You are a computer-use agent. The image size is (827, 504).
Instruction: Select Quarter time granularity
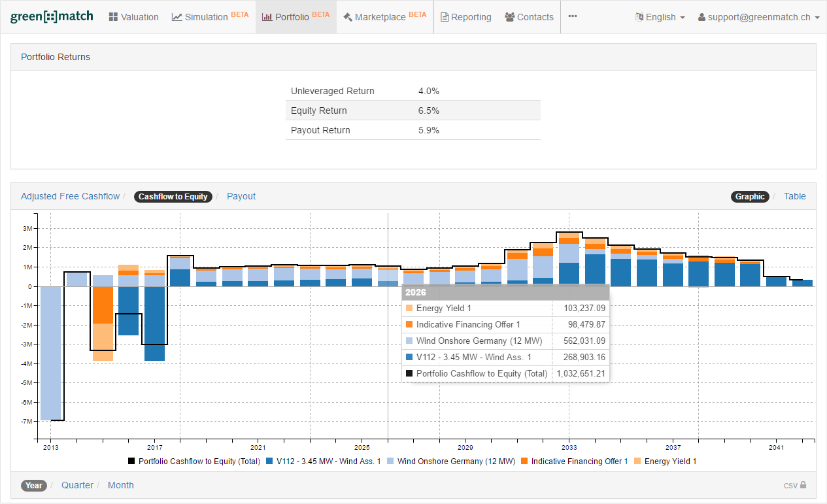[x=77, y=485]
